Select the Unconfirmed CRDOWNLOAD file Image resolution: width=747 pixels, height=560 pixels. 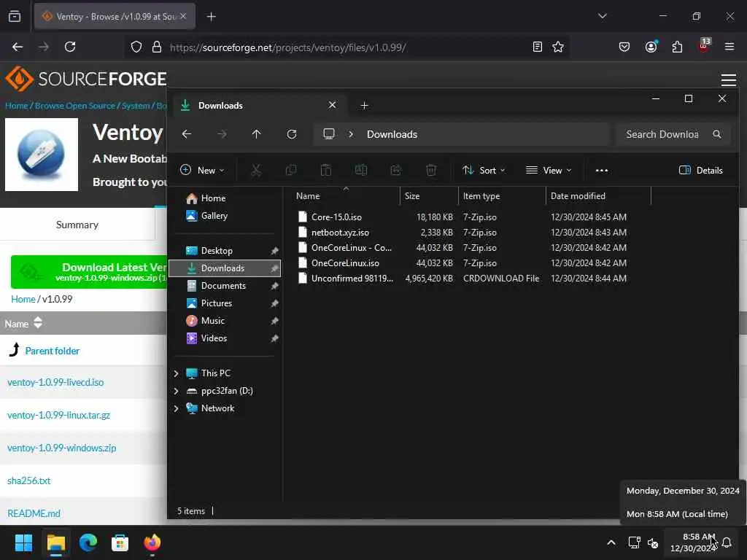[352, 278]
